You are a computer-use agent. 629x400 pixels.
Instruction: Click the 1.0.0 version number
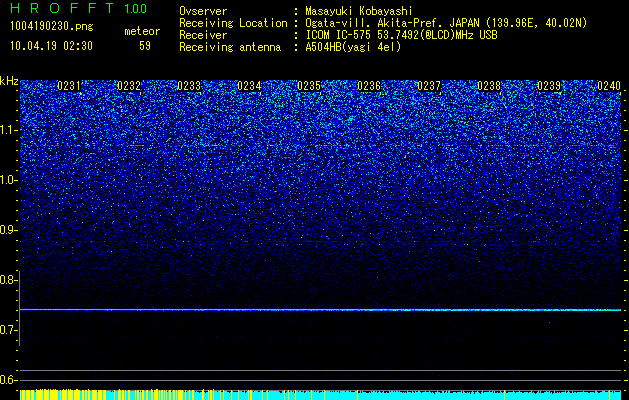pos(136,8)
